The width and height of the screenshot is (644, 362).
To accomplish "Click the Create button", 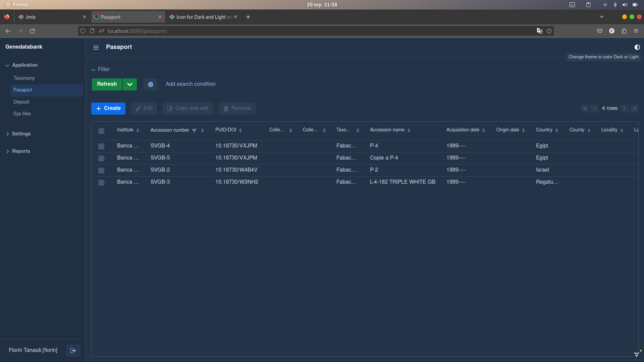I will coord(108,109).
